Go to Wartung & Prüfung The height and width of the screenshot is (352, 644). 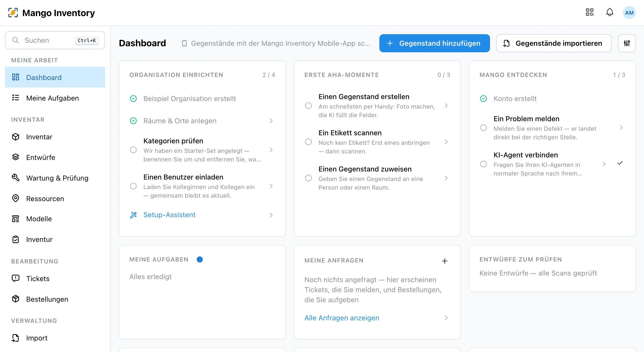[55, 178]
